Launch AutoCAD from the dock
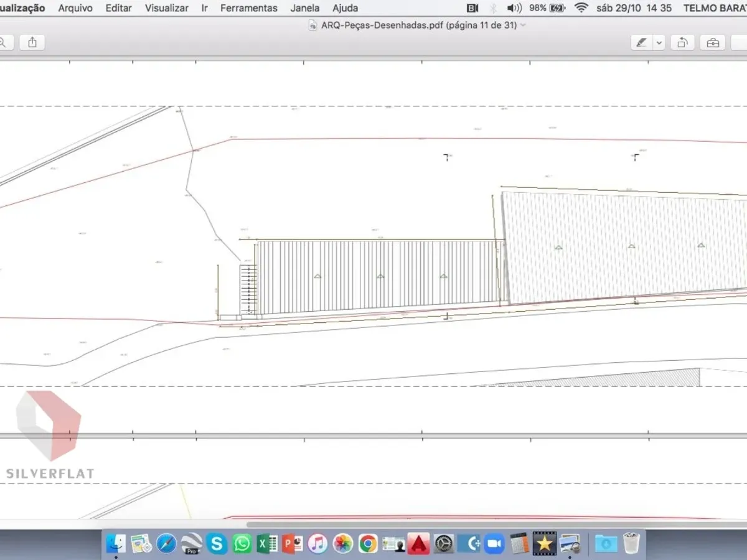This screenshot has height=560, width=747. tap(420, 544)
